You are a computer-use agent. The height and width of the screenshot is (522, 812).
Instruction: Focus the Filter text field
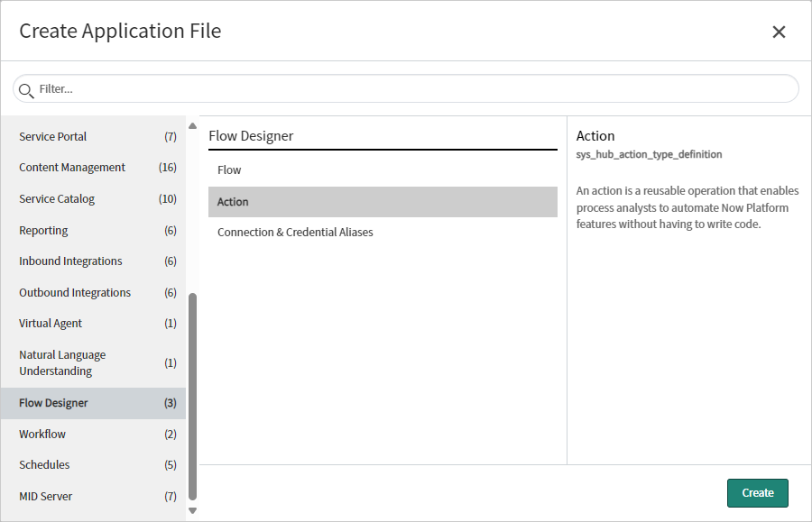click(x=406, y=89)
